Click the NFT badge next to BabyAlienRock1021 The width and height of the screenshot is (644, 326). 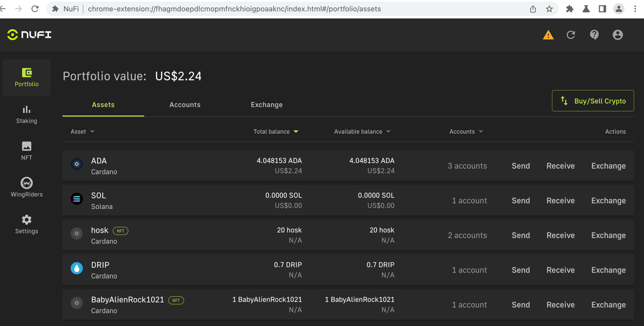[176, 300]
